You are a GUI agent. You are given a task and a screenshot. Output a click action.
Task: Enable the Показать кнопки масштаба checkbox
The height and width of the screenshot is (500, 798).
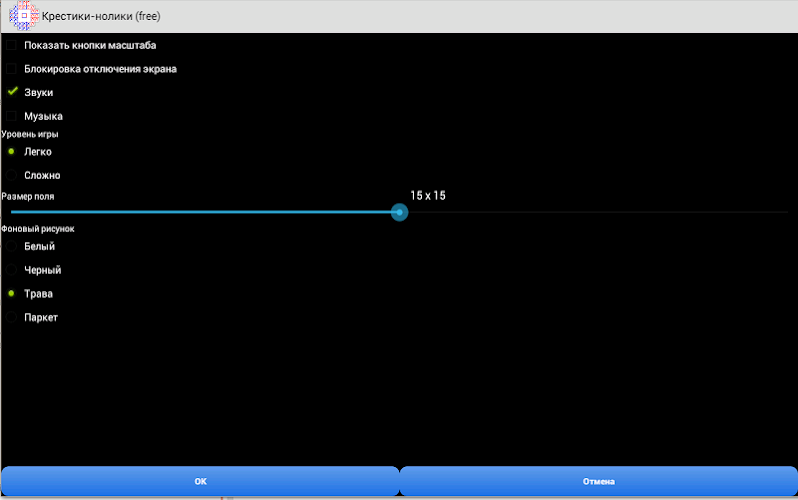point(11,45)
